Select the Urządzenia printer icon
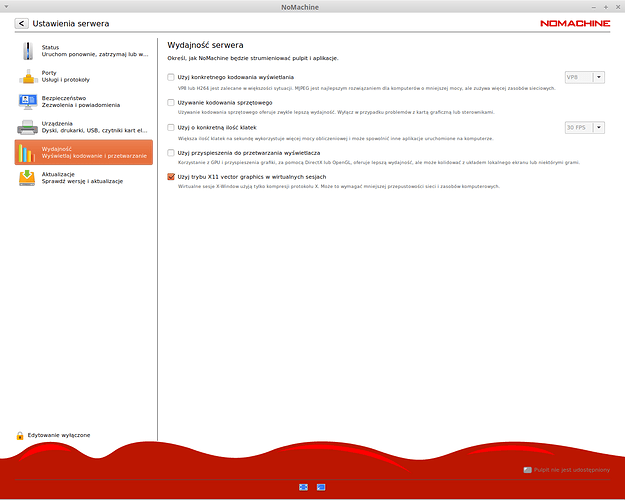Screen dimensions: 625x500 [x=28, y=127]
